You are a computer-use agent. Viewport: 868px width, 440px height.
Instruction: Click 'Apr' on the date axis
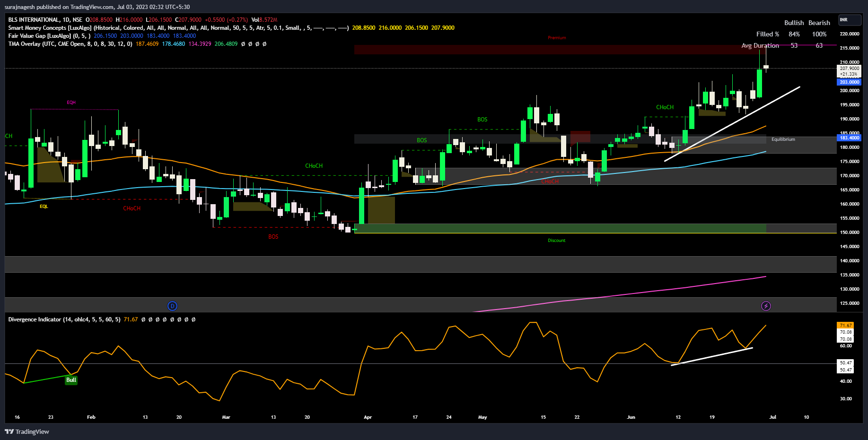click(x=368, y=417)
